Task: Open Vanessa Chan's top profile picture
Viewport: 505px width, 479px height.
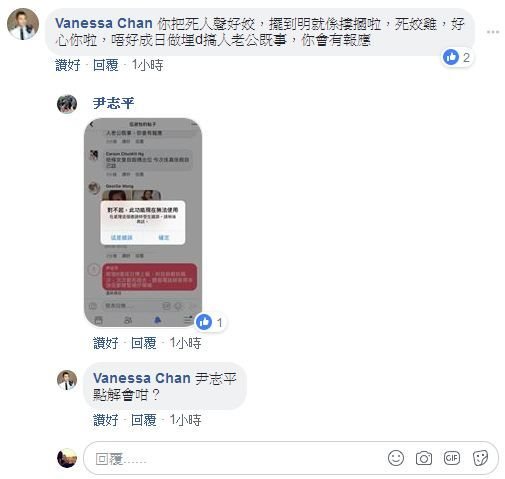Action: coord(23,24)
